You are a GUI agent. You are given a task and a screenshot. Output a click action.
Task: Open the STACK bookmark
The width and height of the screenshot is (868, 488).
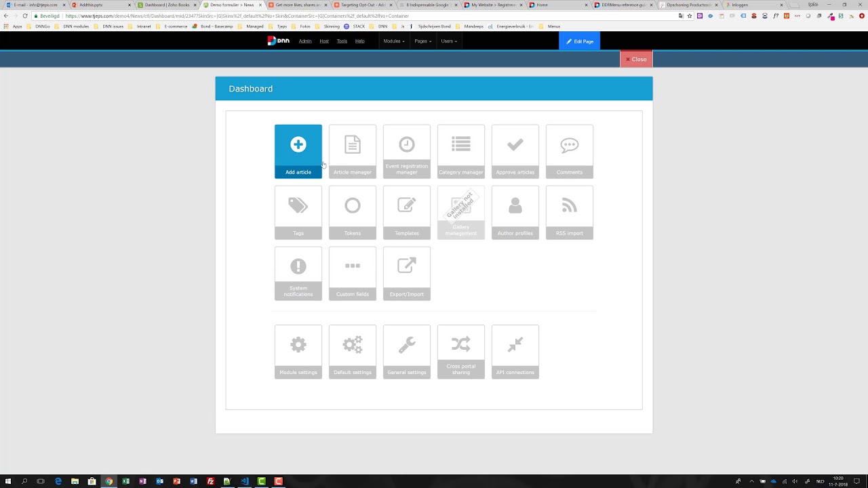tap(355, 26)
